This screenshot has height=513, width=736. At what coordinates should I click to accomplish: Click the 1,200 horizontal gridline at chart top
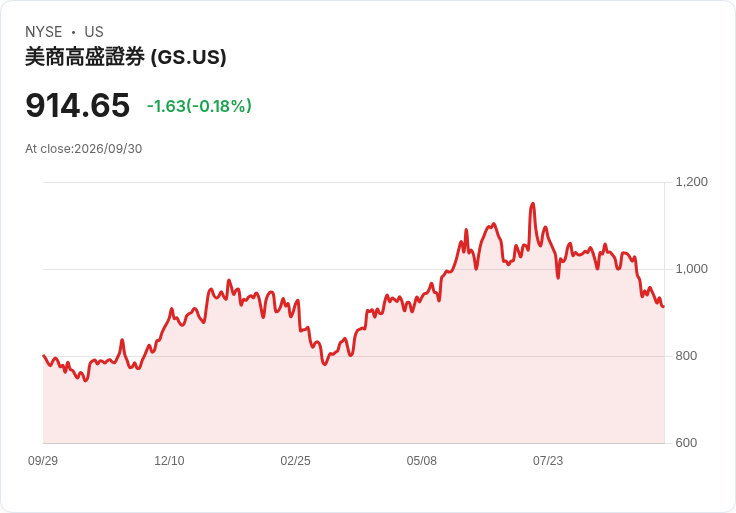pos(354,183)
